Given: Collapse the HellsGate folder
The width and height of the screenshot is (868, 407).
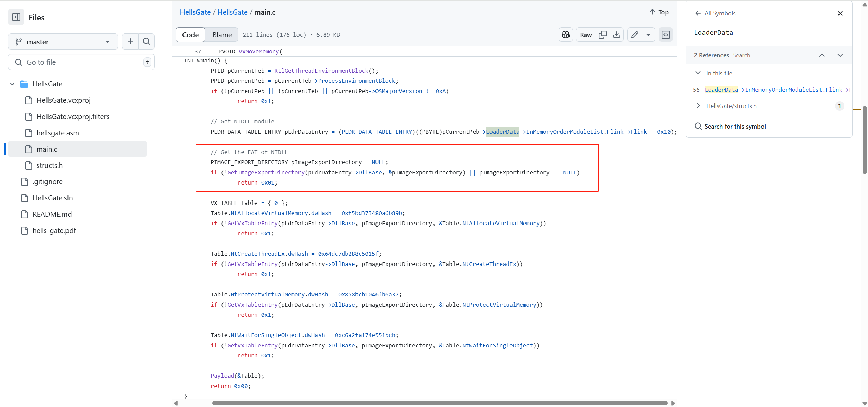Looking at the screenshot, I should point(12,84).
